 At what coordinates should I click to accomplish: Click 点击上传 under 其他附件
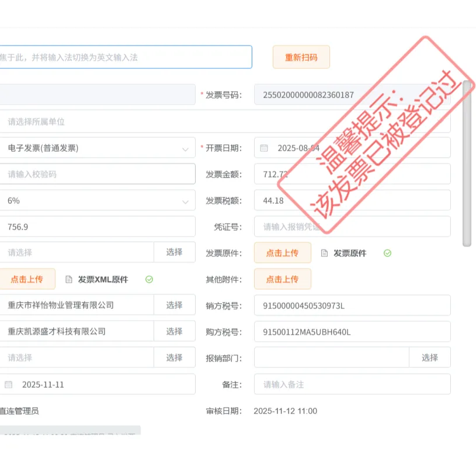point(283,279)
